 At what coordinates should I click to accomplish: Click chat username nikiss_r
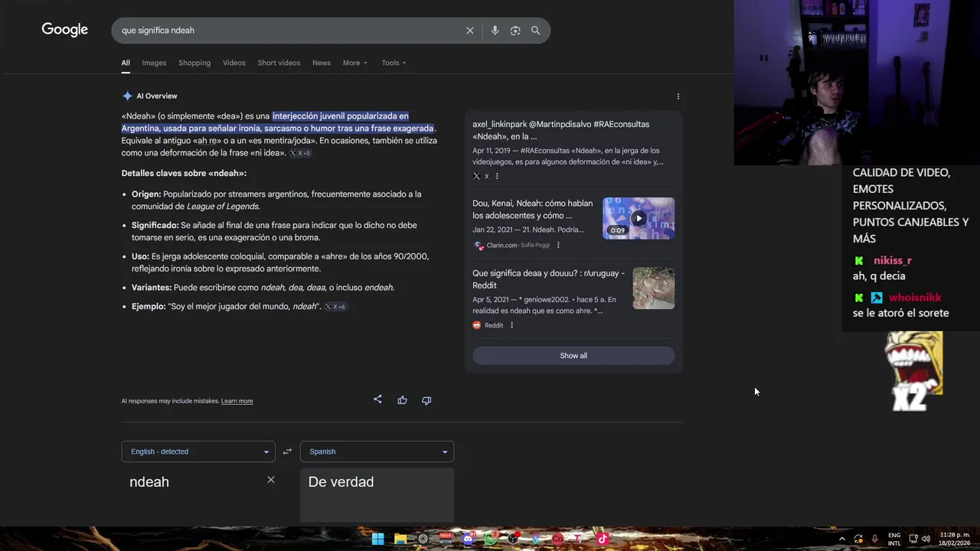[893, 260]
